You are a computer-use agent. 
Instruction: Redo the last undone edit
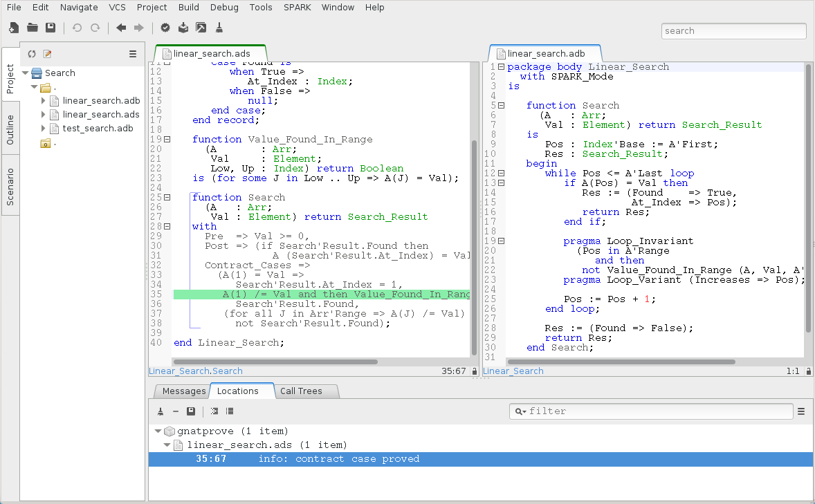tap(95, 28)
